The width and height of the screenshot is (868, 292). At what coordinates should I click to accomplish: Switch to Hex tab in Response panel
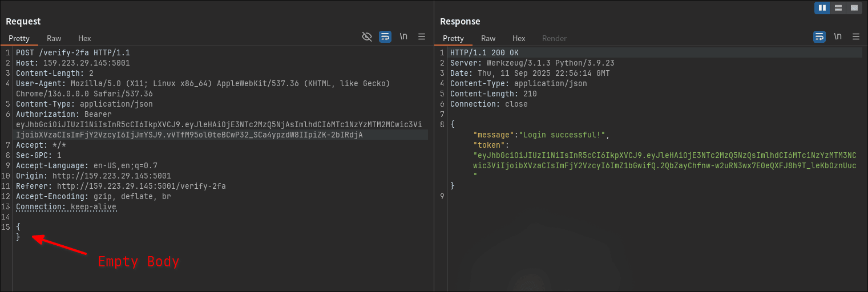(x=519, y=38)
